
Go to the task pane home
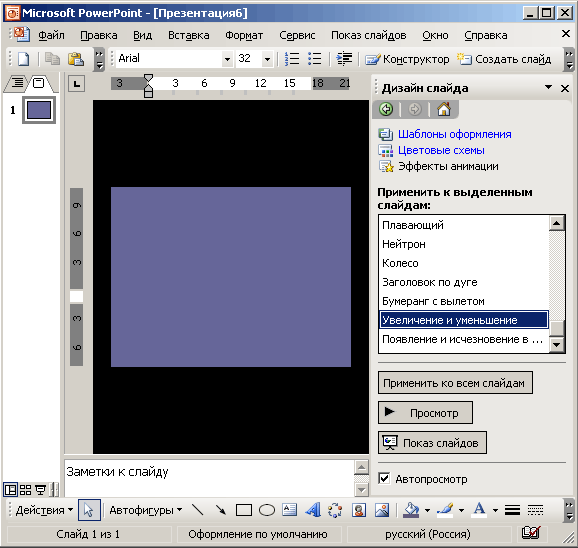[444, 109]
